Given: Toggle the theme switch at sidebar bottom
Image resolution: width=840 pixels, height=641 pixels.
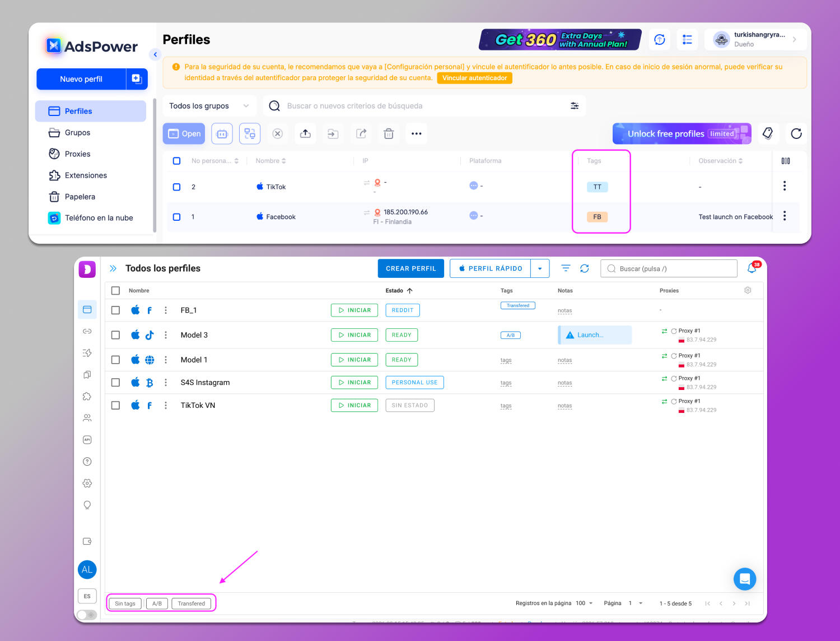Looking at the screenshot, I should pos(86,615).
